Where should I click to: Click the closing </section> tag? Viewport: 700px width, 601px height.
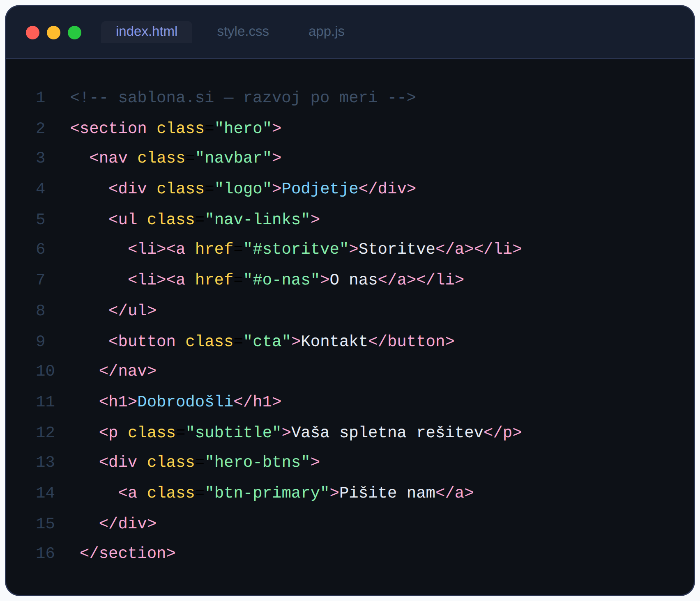pyautogui.click(x=128, y=553)
